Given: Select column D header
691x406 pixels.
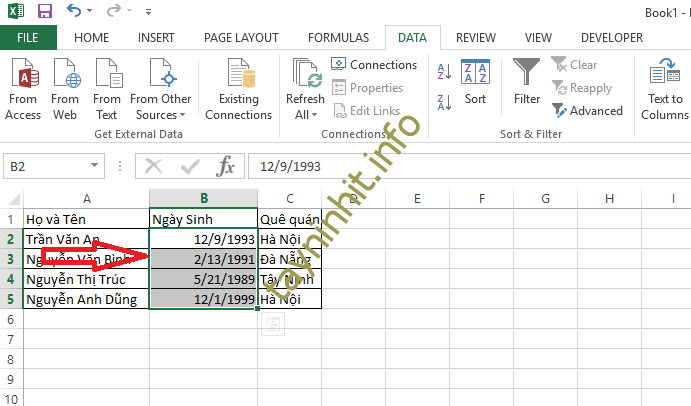Looking at the screenshot, I should (x=353, y=199).
